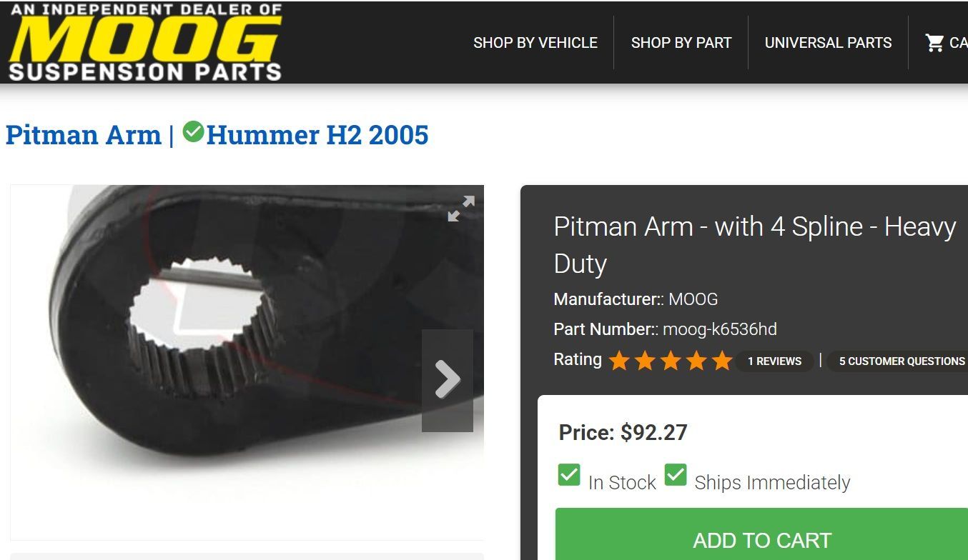Click the Hummer H2 2005 vehicle link
Screen dimensions: 968x560
pos(317,134)
